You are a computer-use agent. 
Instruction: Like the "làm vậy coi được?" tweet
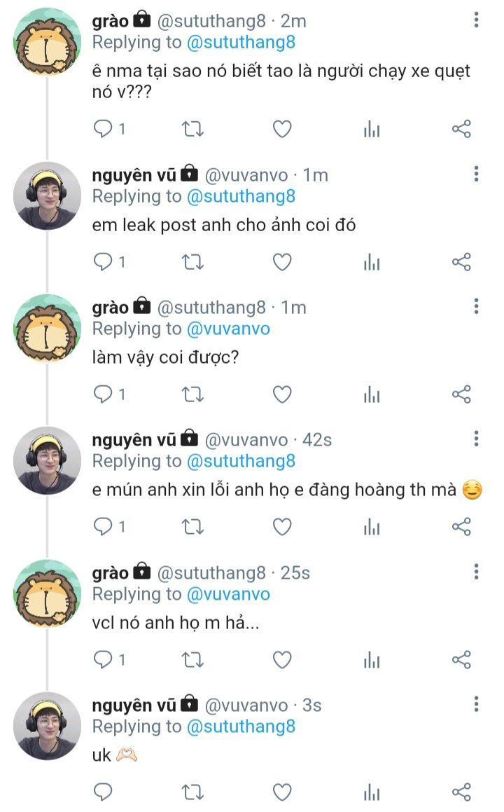point(281,394)
